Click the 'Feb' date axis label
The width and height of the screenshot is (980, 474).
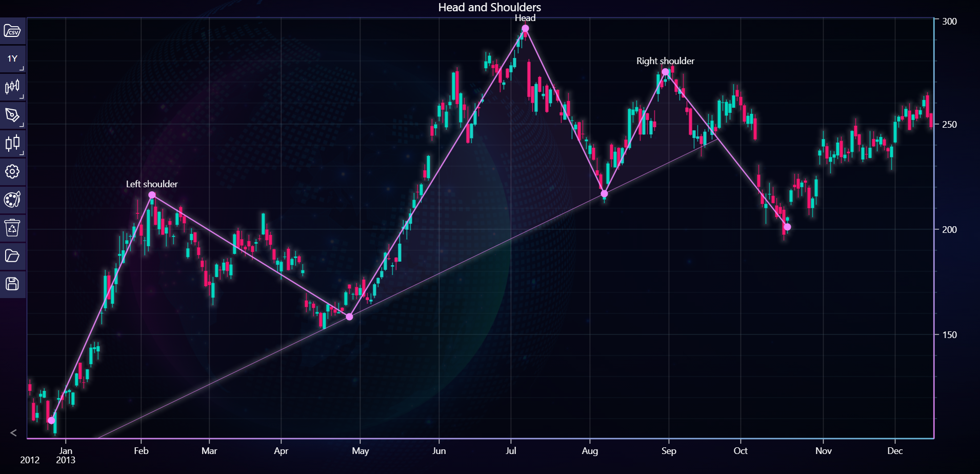coord(141,451)
